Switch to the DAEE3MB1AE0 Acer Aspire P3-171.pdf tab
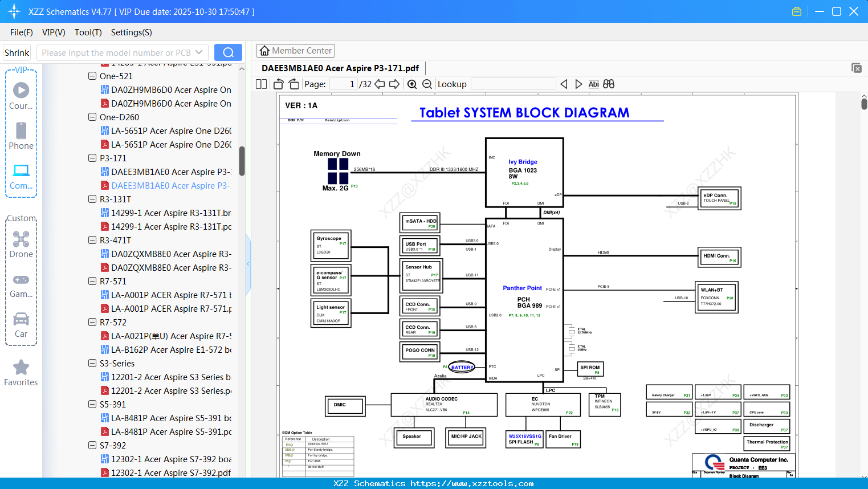The image size is (868, 489). coord(339,68)
